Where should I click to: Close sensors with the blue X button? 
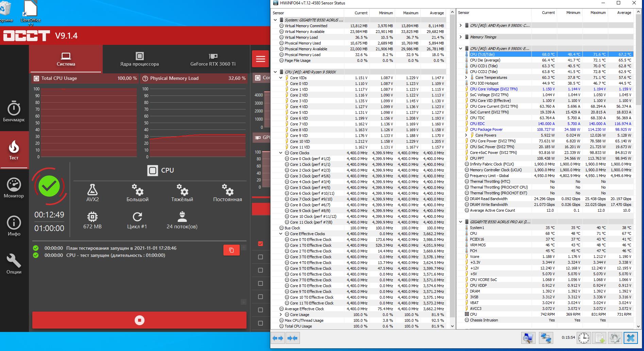[631, 338]
